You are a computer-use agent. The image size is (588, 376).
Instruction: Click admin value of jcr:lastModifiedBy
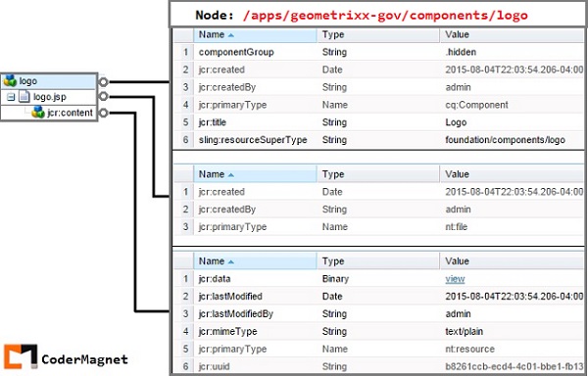point(458,314)
